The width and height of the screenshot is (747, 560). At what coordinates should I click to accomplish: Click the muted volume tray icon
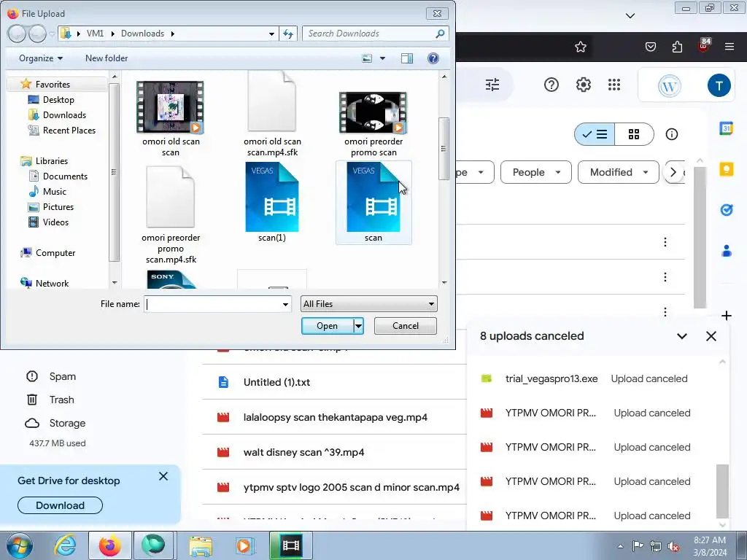(x=673, y=547)
